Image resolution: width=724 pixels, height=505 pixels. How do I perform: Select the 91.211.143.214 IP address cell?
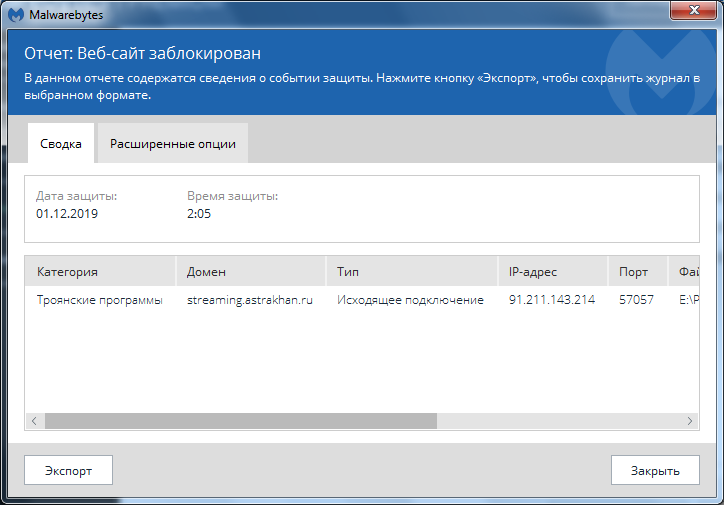pos(551,300)
